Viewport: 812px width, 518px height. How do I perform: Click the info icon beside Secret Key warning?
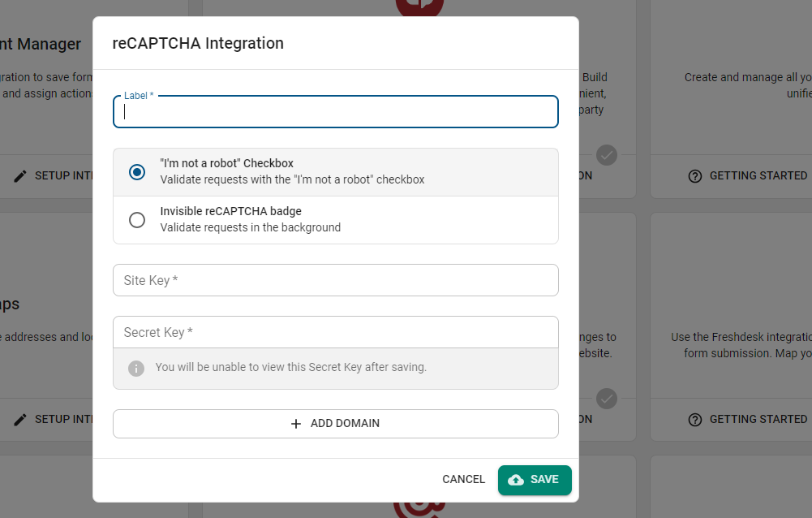click(x=136, y=368)
